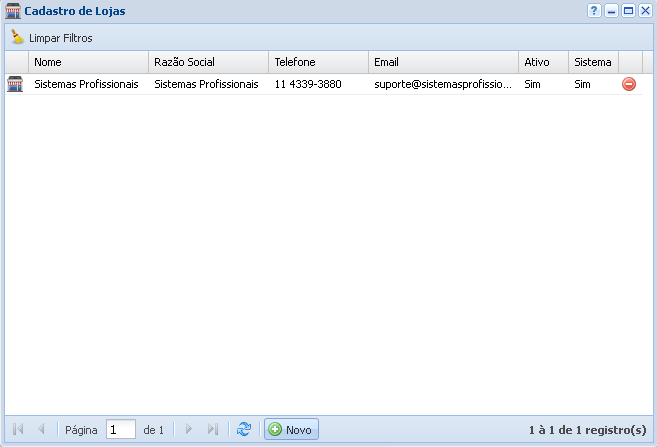This screenshot has width=657, height=447.
Task: Click the page number input field
Action: 120,430
